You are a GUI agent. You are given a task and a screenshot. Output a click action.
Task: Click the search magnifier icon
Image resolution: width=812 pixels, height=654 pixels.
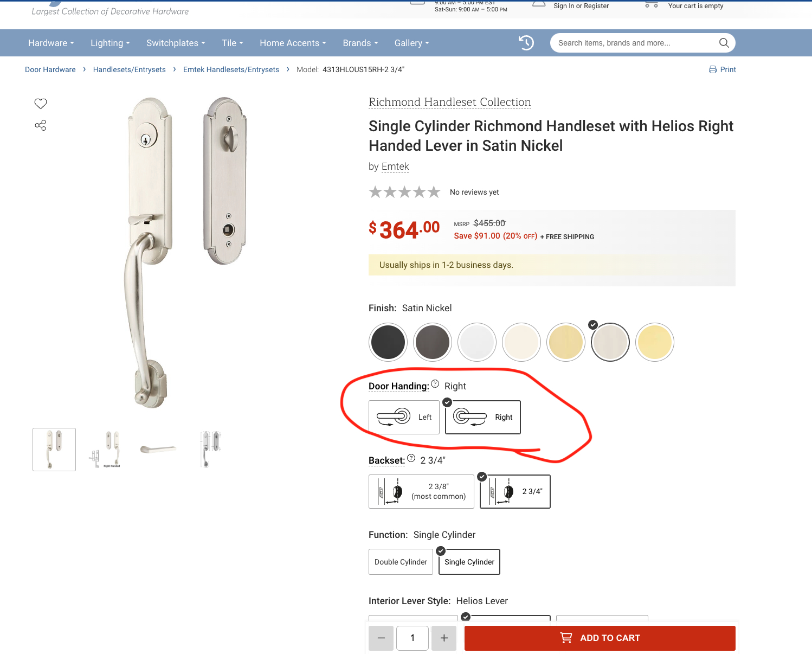click(724, 43)
